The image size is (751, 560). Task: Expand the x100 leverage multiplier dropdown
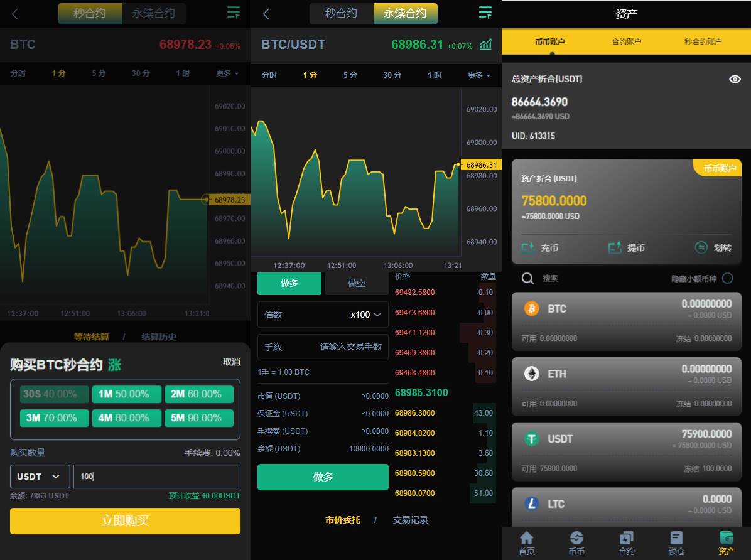(x=367, y=315)
